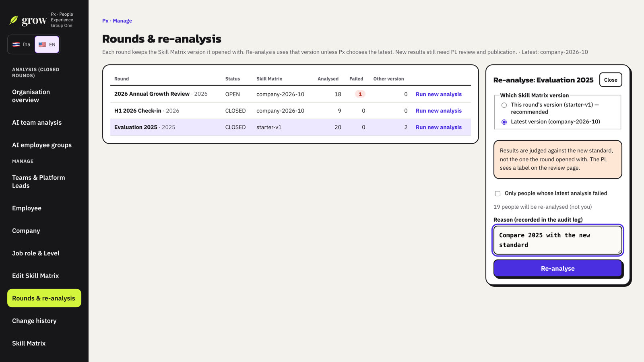The image size is (644, 362).
Task: Select the H1 2026 Check-in round name
Action: 138,111
